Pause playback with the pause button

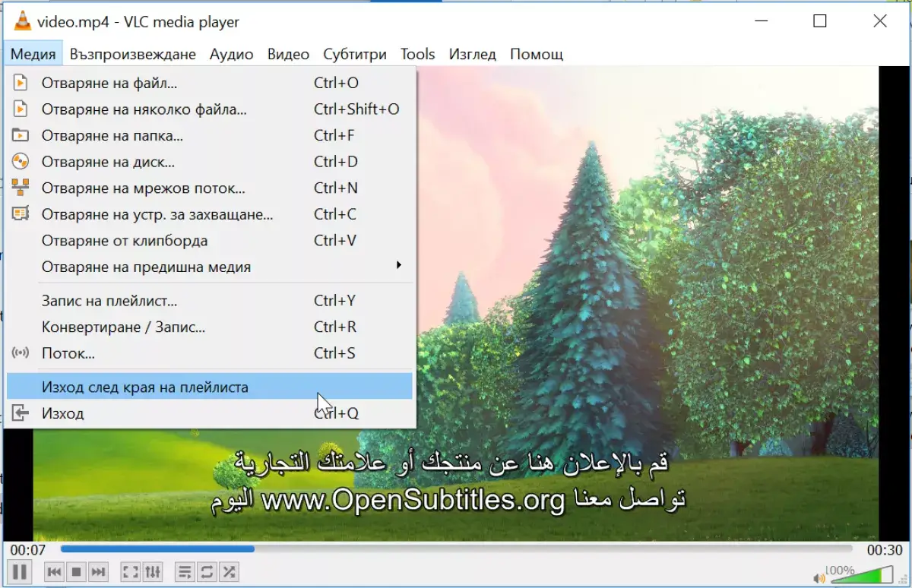[21, 571]
